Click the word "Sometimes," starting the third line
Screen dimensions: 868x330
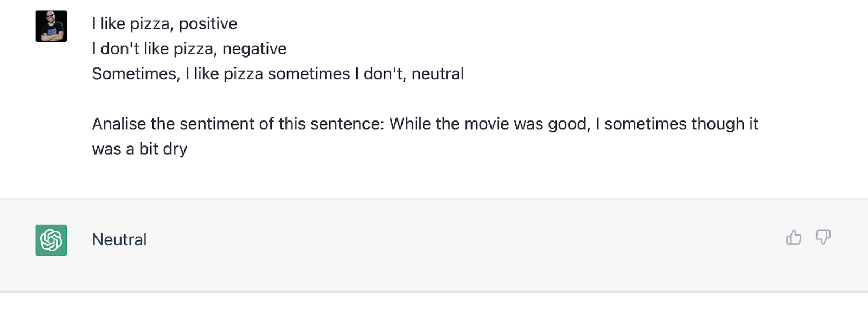click(136, 74)
